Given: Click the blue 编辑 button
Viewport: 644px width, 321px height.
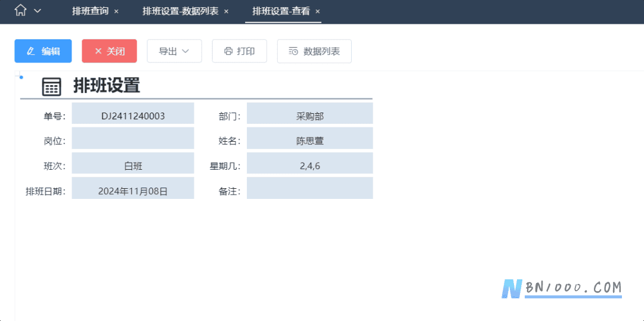Looking at the screenshot, I should click(x=43, y=51).
